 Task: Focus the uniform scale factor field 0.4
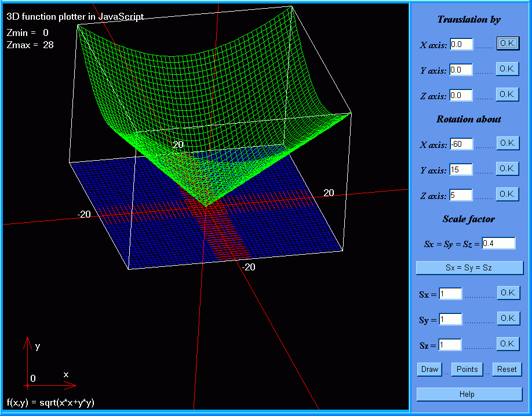(x=498, y=243)
